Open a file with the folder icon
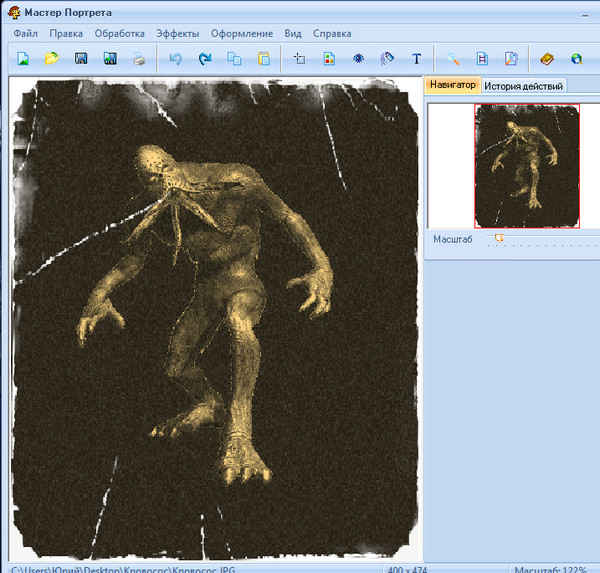The image size is (600, 573). (51, 59)
